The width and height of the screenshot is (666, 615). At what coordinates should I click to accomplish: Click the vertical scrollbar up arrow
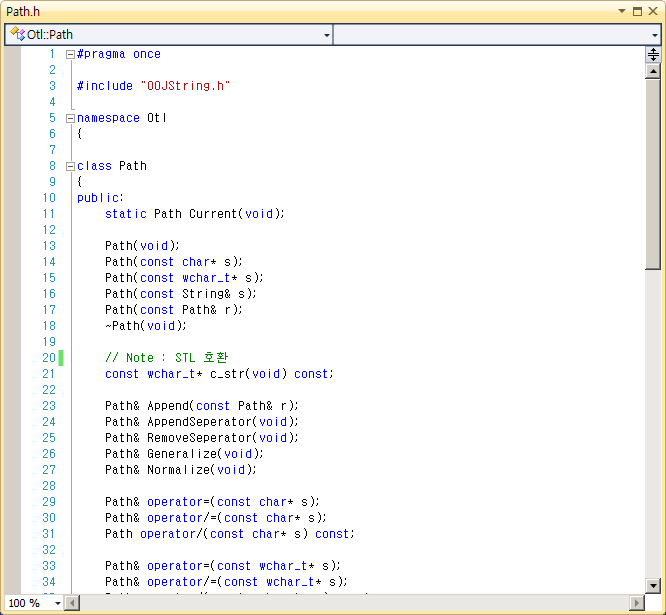coord(653,71)
